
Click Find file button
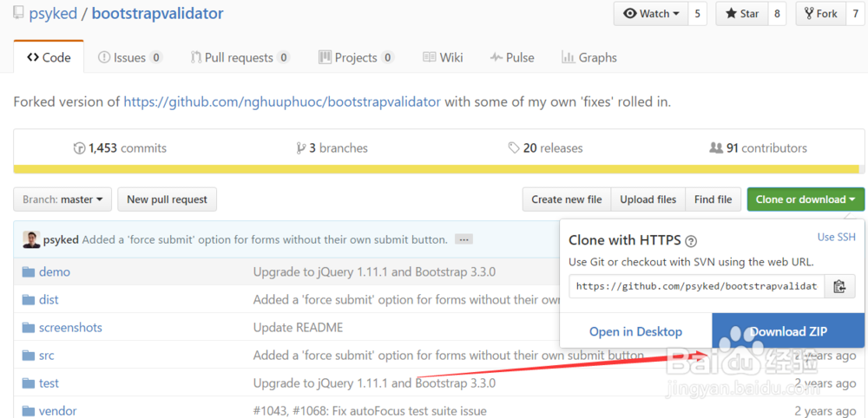[x=713, y=199]
